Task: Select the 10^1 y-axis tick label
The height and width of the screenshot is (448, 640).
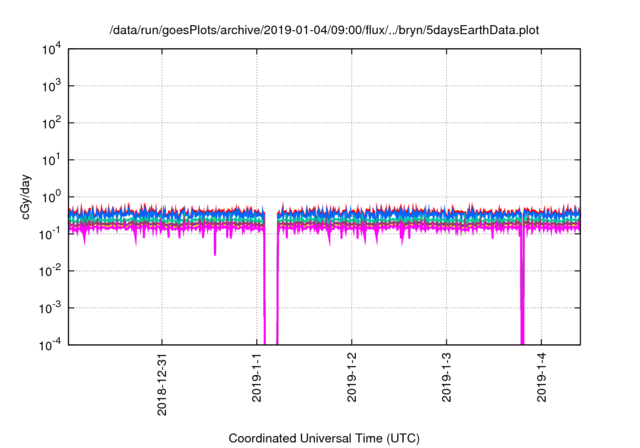Action: click(52, 160)
